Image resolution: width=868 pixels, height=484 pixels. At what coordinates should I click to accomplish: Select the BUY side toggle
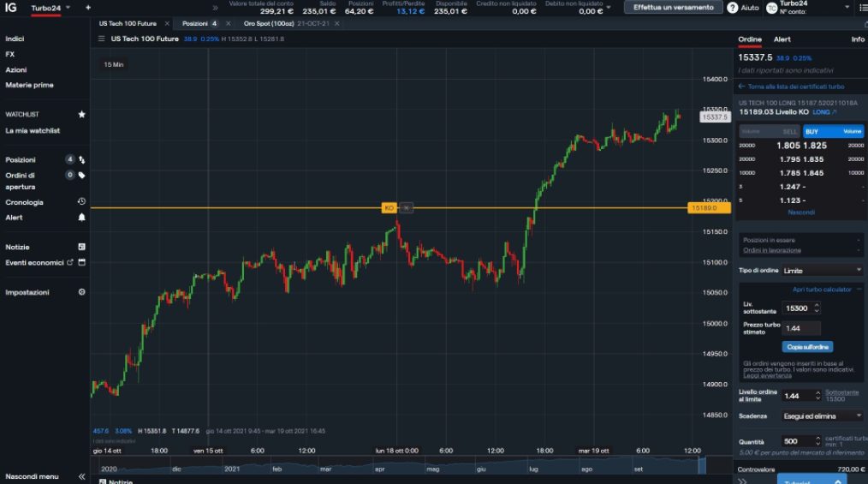click(833, 131)
